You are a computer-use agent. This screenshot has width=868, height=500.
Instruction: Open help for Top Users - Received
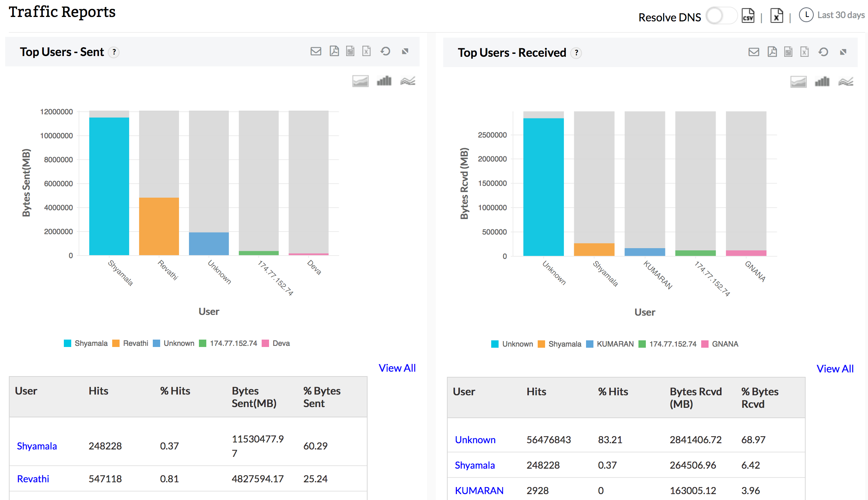(x=576, y=53)
